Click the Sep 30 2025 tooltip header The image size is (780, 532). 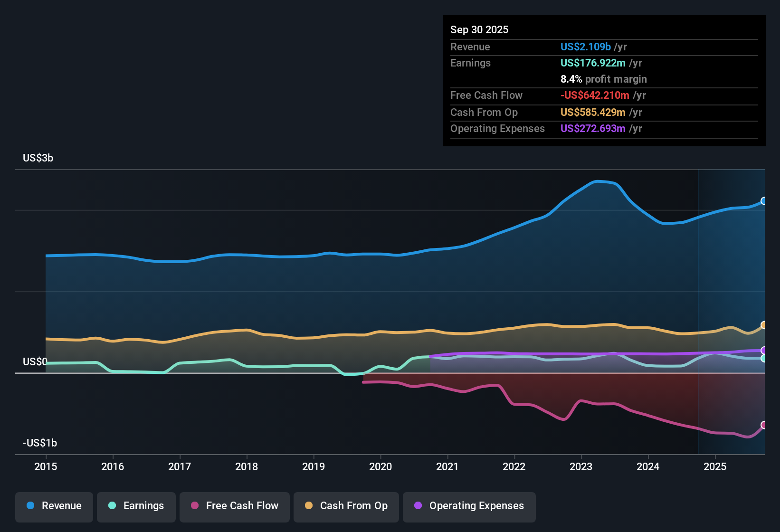point(479,29)
